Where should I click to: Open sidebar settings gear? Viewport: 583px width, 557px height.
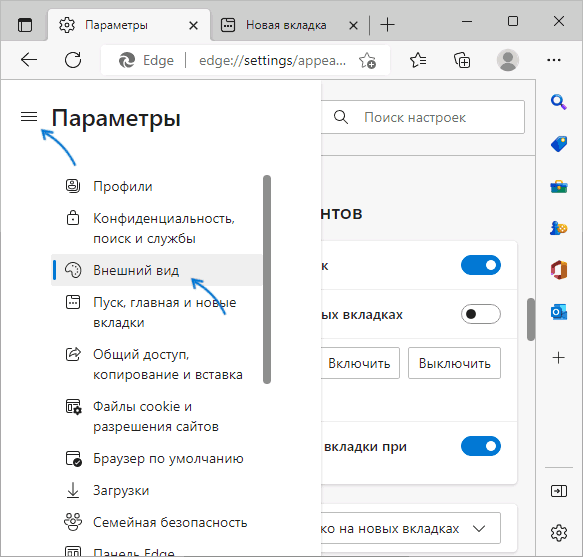pyautogui.click(x=559, y=533)
